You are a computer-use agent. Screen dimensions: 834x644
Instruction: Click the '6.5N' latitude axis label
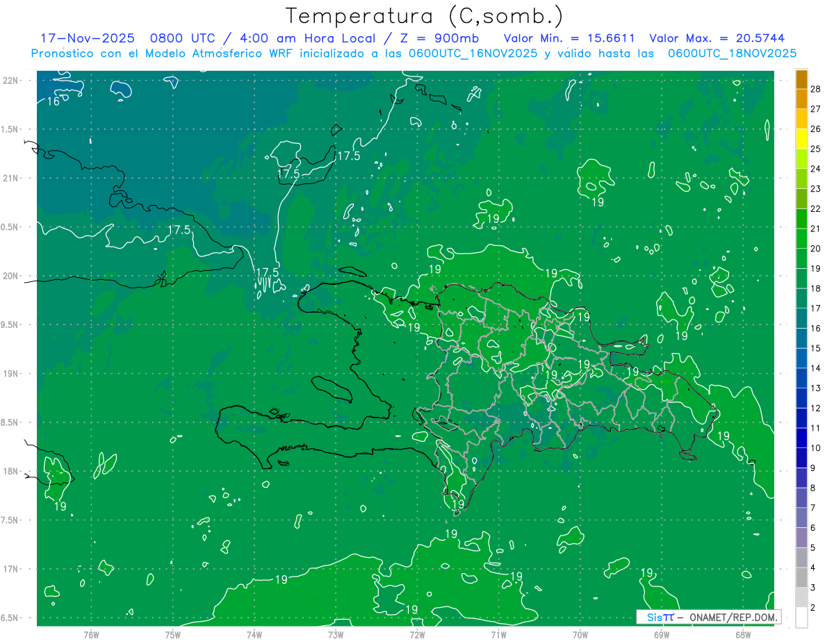point(10,618)
